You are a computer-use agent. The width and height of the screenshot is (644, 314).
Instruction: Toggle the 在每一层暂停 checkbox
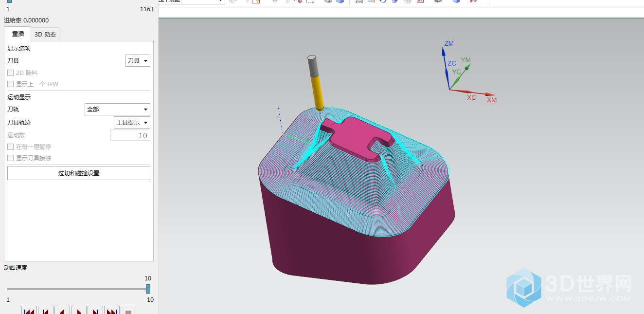point(11,147)
